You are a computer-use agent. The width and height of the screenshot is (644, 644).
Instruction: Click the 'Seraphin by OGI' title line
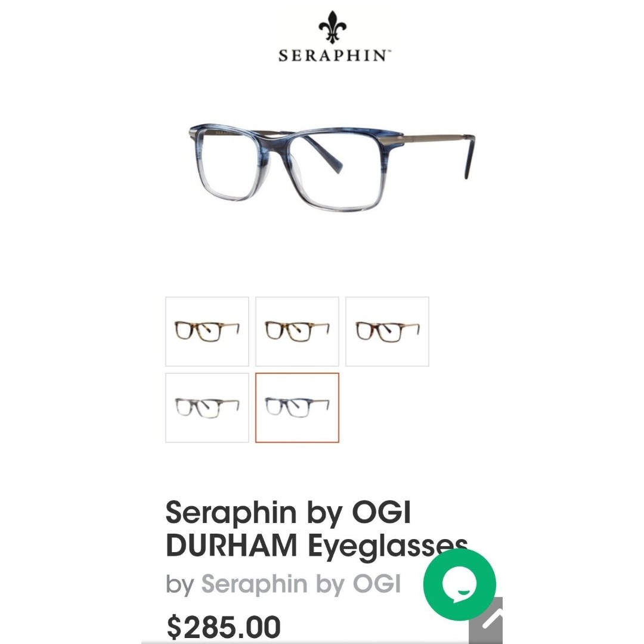click(x=289, y=513)
